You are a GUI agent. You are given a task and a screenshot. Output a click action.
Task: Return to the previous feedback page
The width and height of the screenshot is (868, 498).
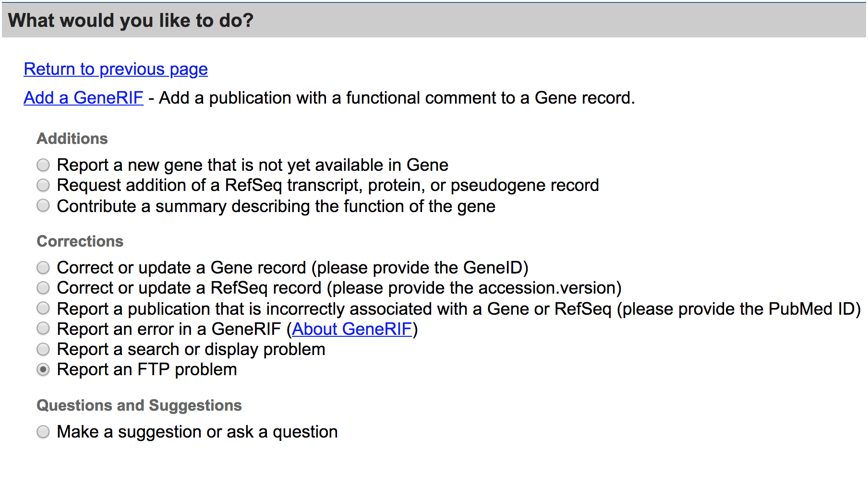click(x=115, y=69)
